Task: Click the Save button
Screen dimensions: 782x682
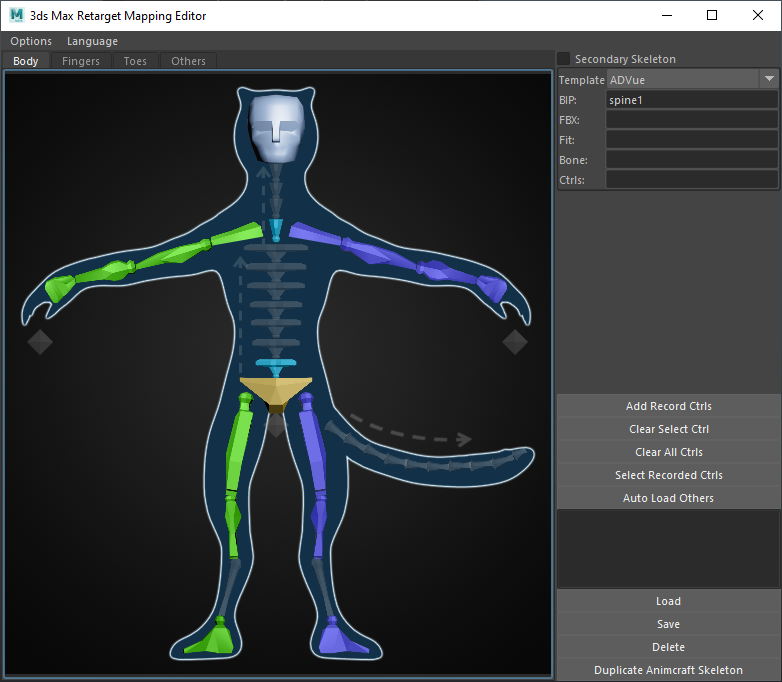Action: pyautogui.click(x=668, y=624)
